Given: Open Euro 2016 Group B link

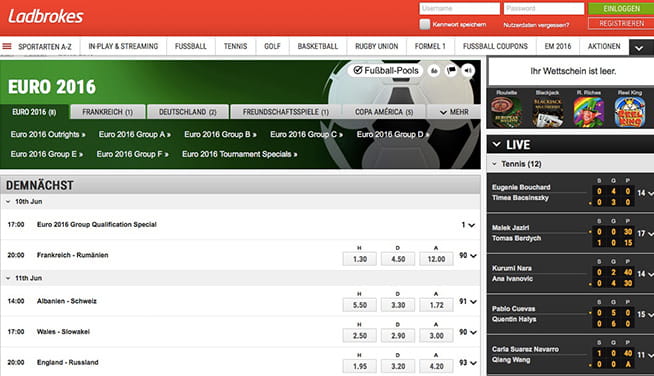Looking at the screenshot, I should click(220, 134).
